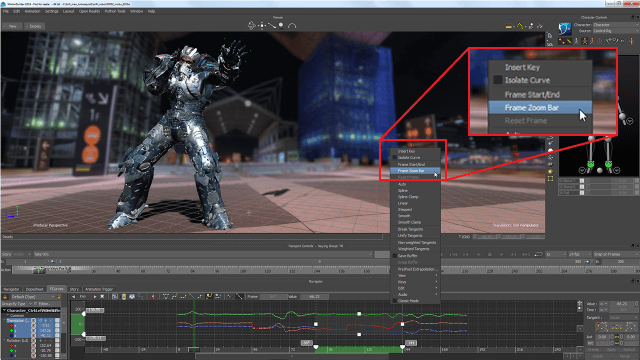Click the viewer Display button
Screen dimensions: 640x360
point(34,26)
